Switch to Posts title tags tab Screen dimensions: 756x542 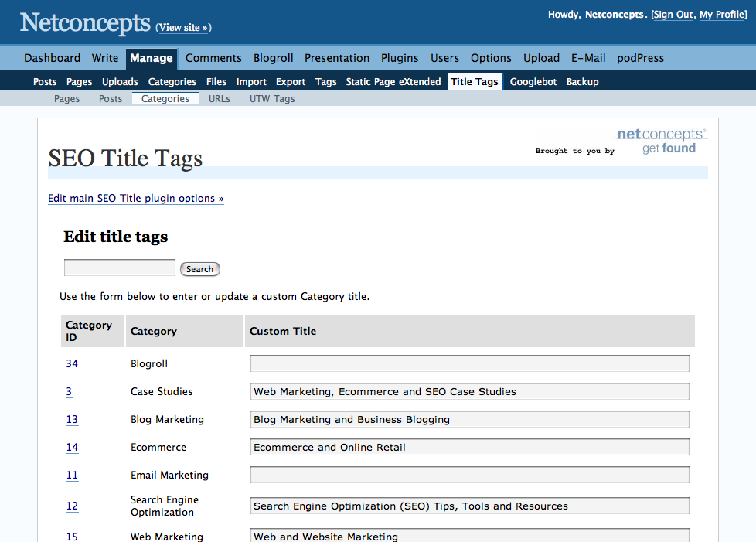point(111,99)
